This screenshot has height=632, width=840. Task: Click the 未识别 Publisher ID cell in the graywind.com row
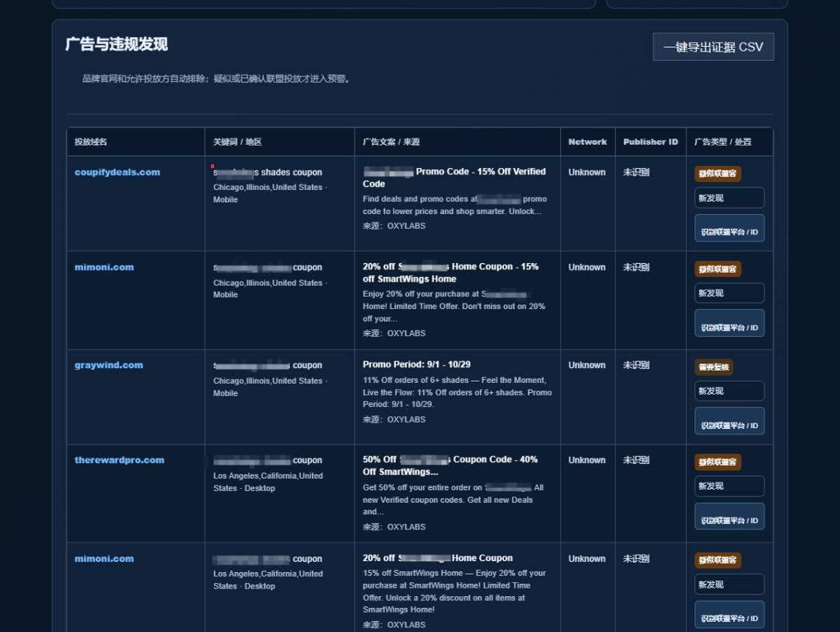click(x=636, y=365)
